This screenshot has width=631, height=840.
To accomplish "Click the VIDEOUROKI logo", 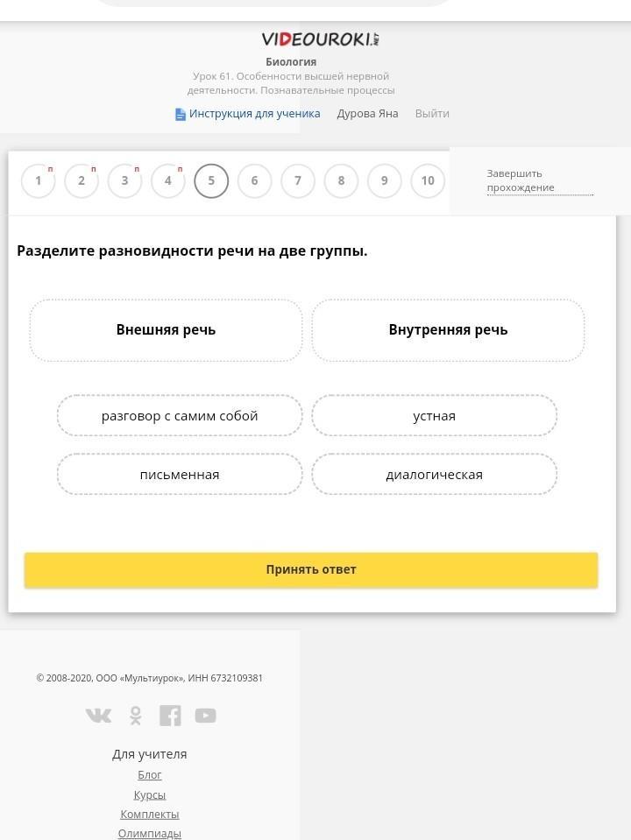I will [321, 39].
